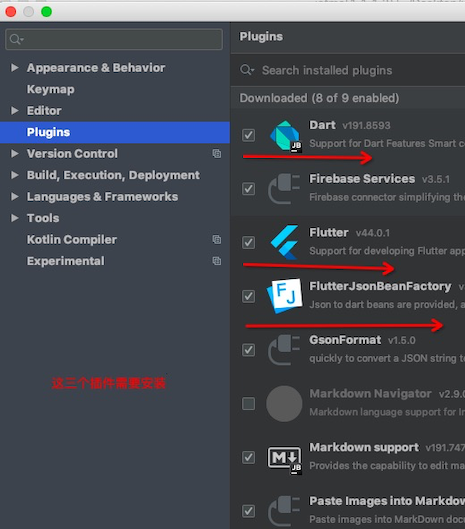Enable the Markdown Navigator checkbox
Screen dimensions: 465x529
pos(248,403)
